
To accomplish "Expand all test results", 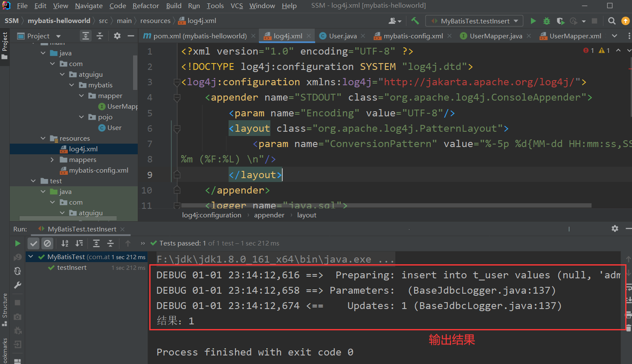I will pos(96,243).
